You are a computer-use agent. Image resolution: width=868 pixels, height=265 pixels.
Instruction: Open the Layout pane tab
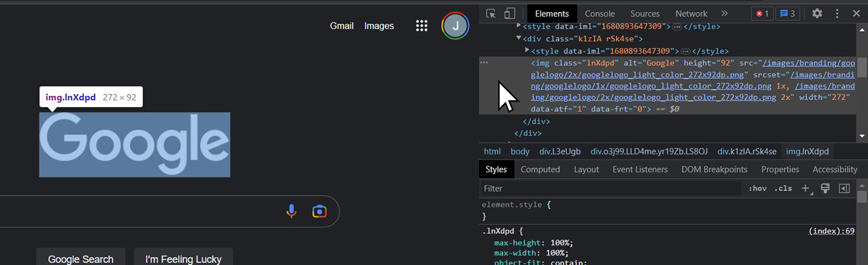click(x=586, y=169)
